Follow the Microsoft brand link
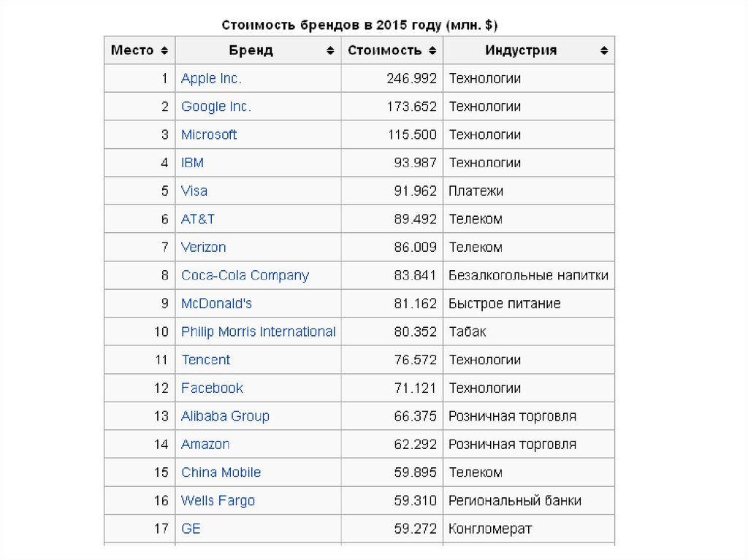 pyautogui.click(x=209, y=135)
